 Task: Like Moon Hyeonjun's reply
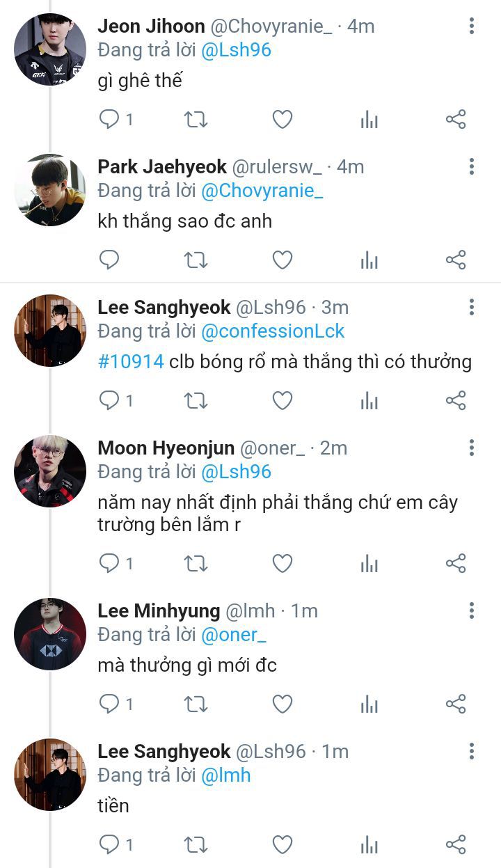point(282,563)
